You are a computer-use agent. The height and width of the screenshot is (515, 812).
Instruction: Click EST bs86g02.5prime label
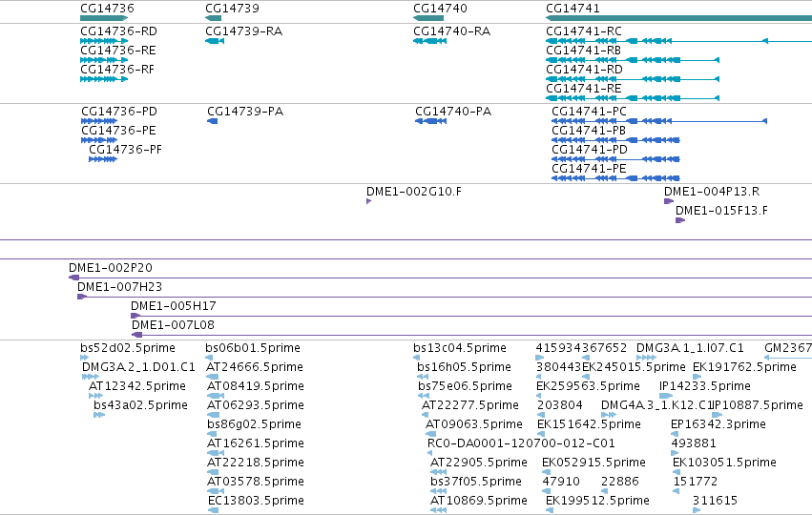click(x=254, y=424)
